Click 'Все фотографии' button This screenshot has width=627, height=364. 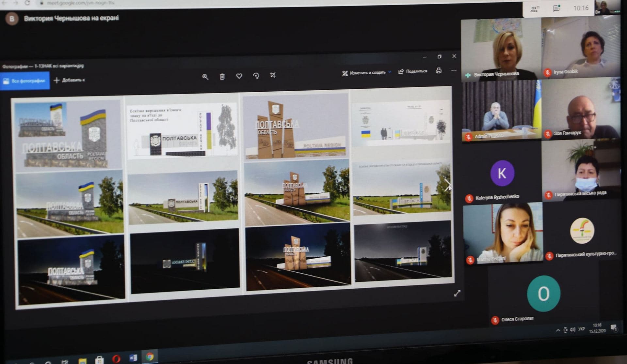tap(24, 81)
